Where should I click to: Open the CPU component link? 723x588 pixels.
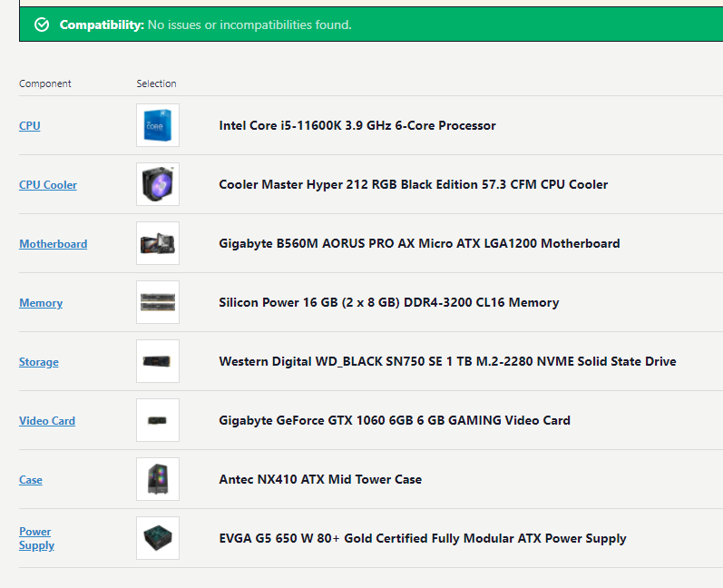tap(30, 125)
